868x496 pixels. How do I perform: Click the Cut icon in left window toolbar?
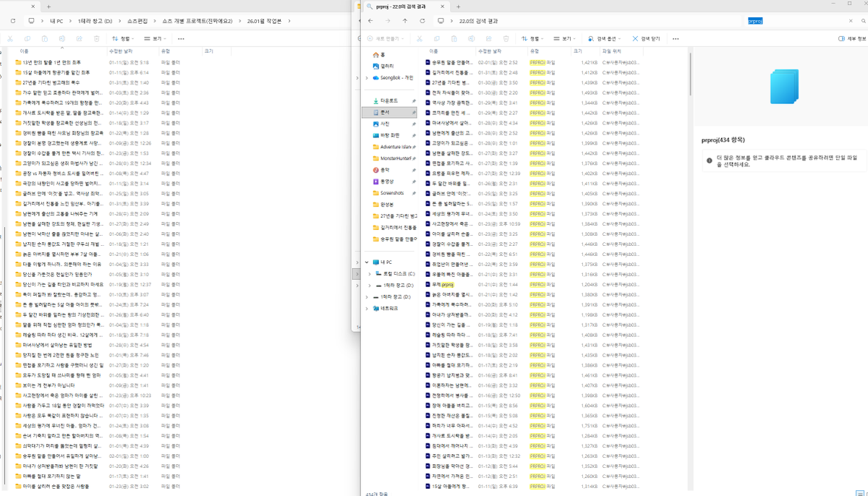click(x=11, y=38)
